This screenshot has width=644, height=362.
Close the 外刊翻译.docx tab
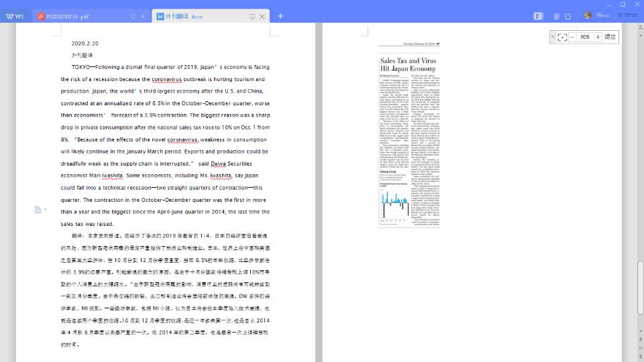[x=262, y=16]
